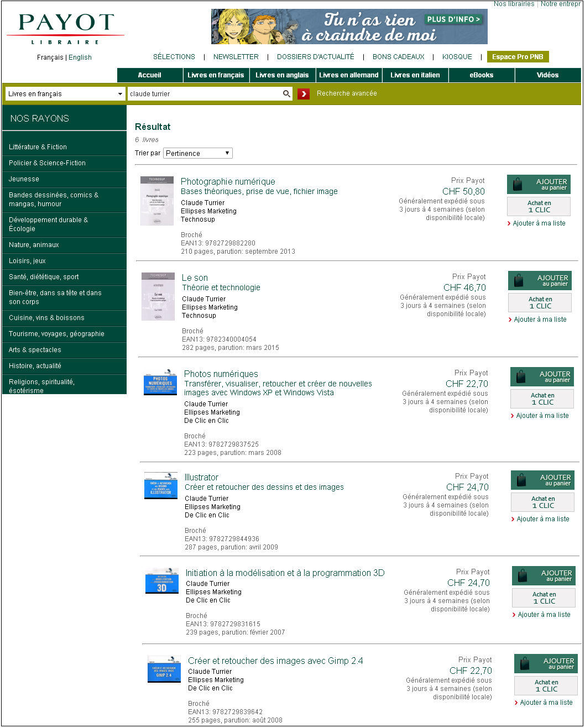The height and width of the screenshot is (728, 585).
Task: Open Créer et retoucher des images avec Gimp title
Action: [275, 661]
